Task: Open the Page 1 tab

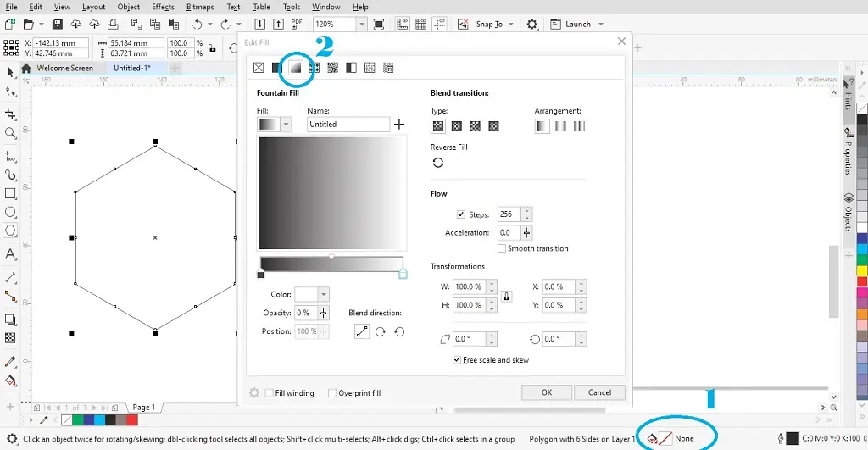Action: coord(144,408)
